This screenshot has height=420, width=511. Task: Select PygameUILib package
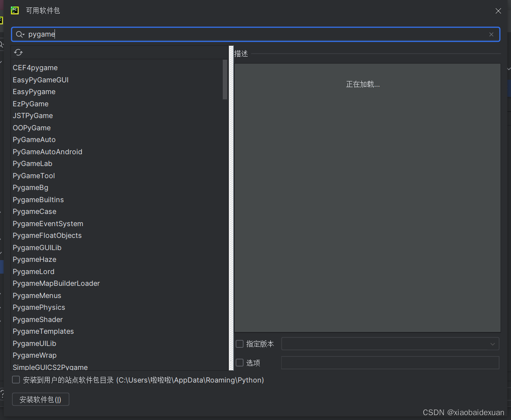[34, 343]
